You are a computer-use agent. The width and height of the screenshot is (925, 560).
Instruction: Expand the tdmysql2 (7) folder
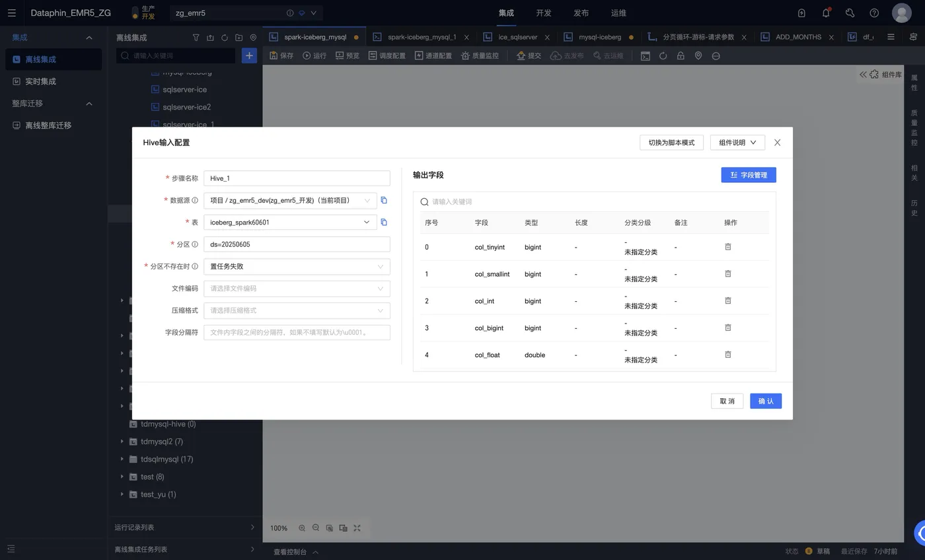[x=122, y=441]
